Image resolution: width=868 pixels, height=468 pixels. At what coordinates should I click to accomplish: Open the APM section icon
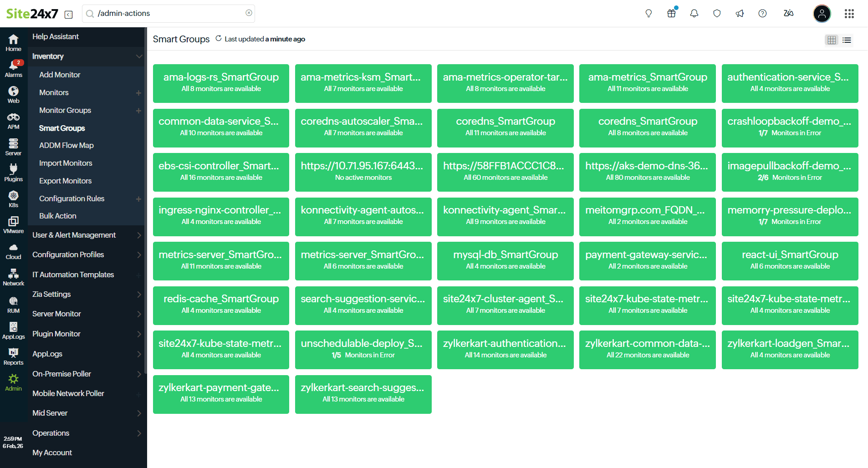click(x=14, y=121)
